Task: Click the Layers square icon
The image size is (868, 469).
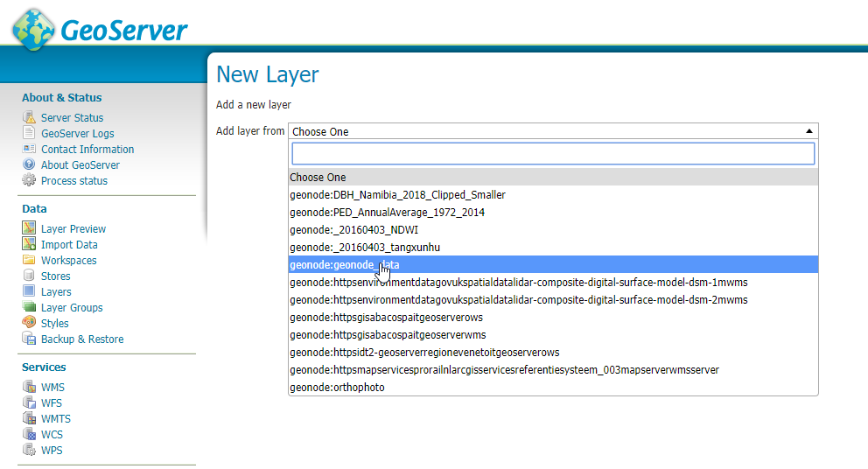Action: (29, 290)
